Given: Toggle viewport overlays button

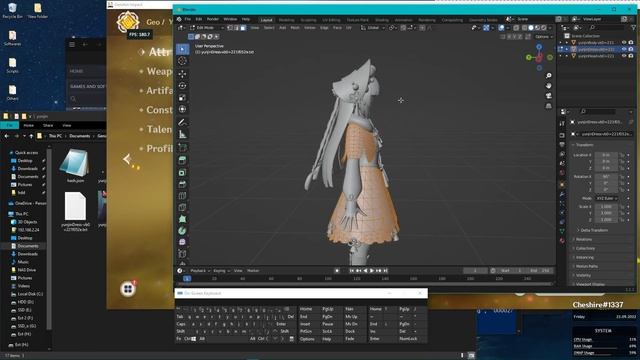Looking at the screenshot, I should tap(502, 28).
